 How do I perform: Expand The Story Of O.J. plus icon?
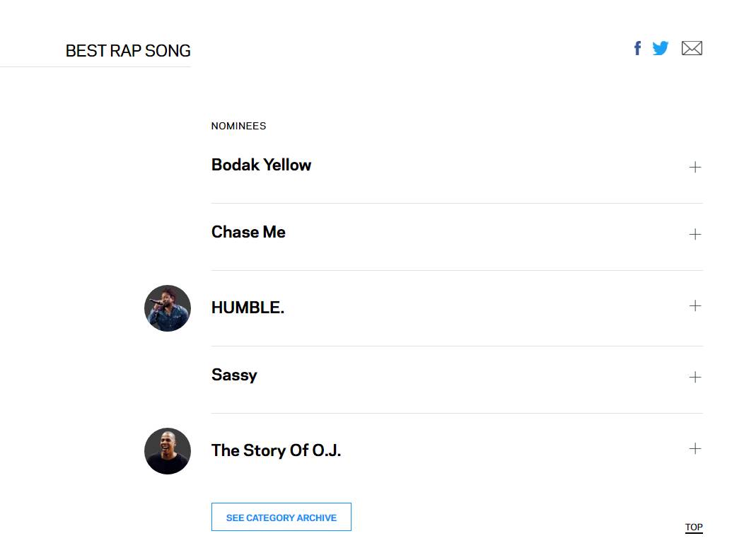(x=695, y=448)
